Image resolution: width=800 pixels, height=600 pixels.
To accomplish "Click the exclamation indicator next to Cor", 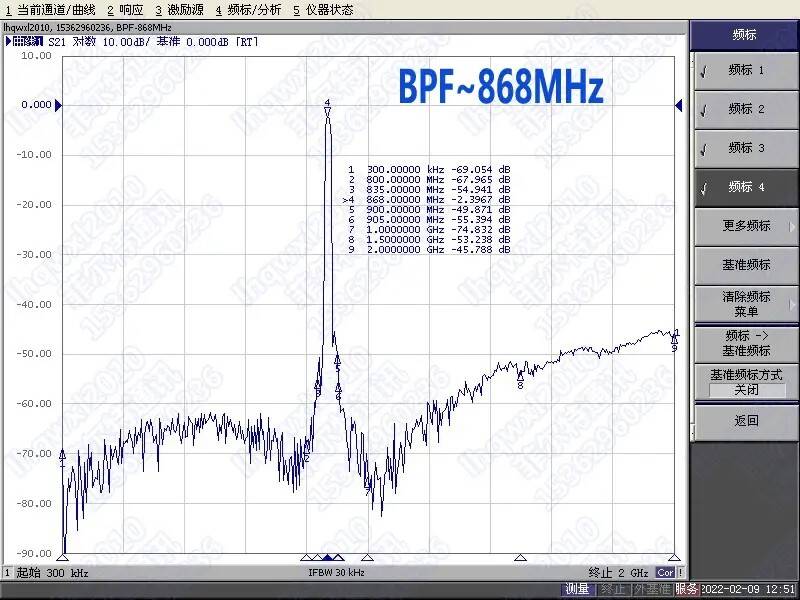I will tap(679, 571).
